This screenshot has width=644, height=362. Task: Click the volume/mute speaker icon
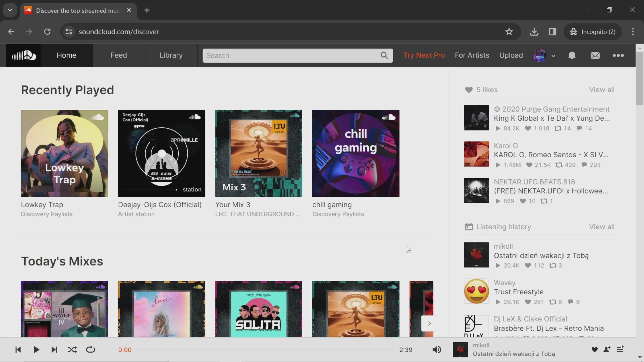pyautogui.click(x=437, y=349)
